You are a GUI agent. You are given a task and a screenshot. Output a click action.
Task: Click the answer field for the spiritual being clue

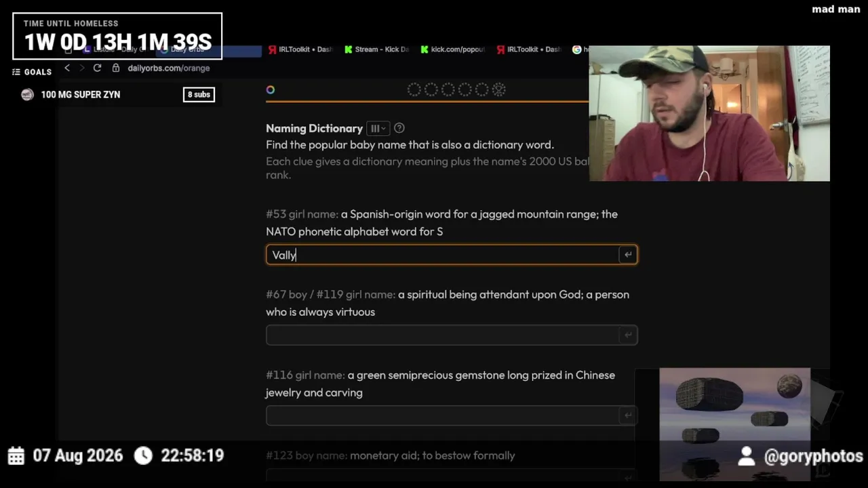click(x=452, y=335)
